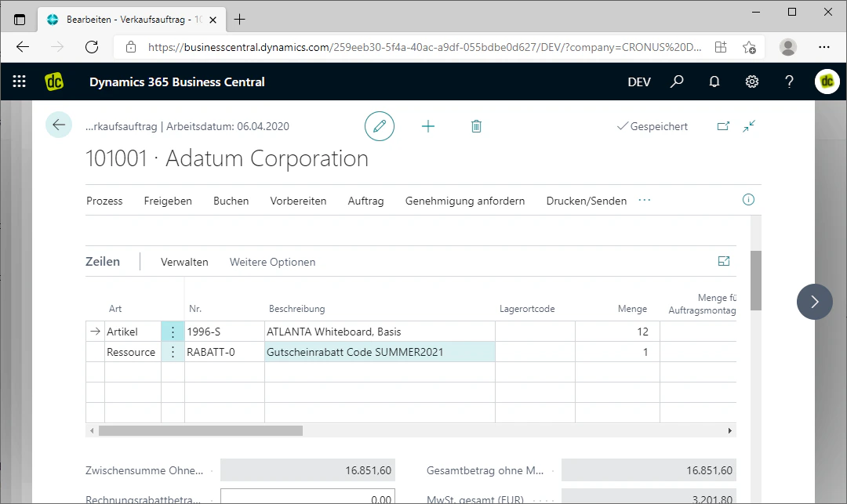
Task: Click the Gespeichert saved status indicator
Action: click(653, 126)
